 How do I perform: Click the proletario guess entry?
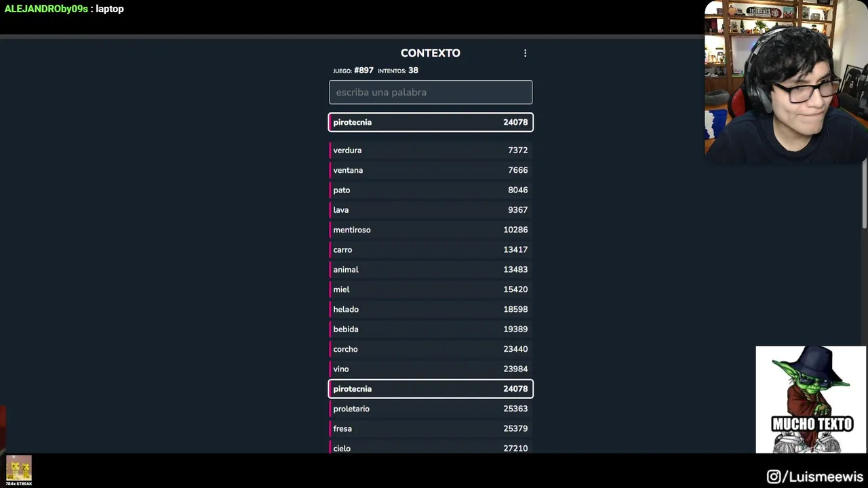tap(431, 409)
